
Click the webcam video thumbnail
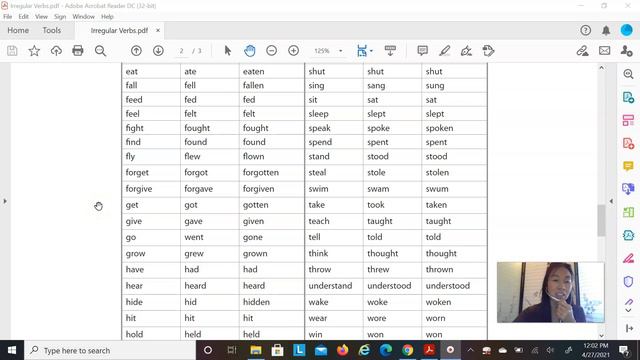(551, 292)
